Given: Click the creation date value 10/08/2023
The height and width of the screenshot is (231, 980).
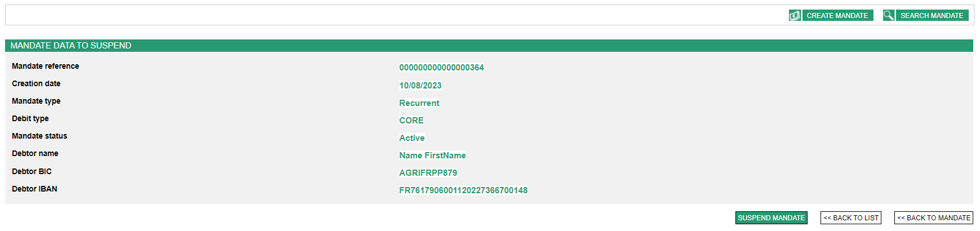Looking at the screenshot, I should 420,86.
